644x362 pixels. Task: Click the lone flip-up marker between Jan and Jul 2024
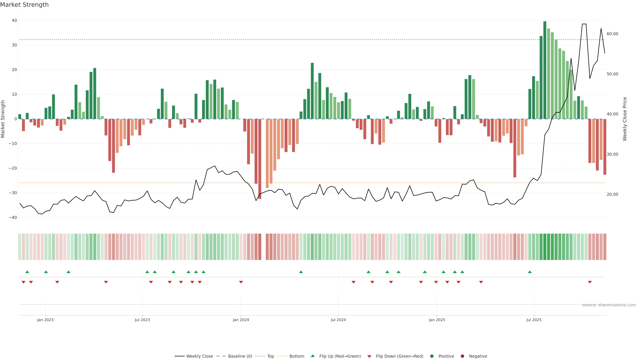tap(301, 272)
